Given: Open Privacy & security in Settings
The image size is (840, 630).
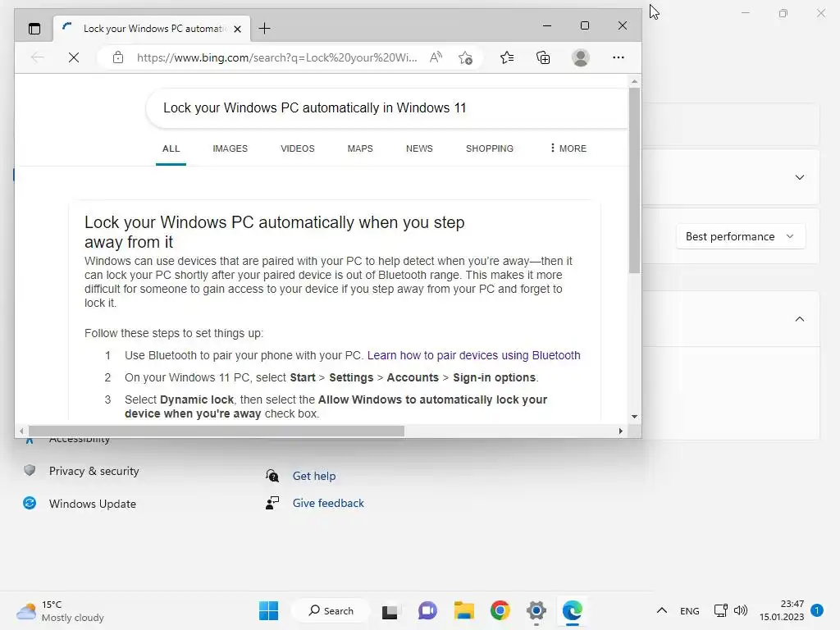Looking at the screenshot, I should coord(94,471).
